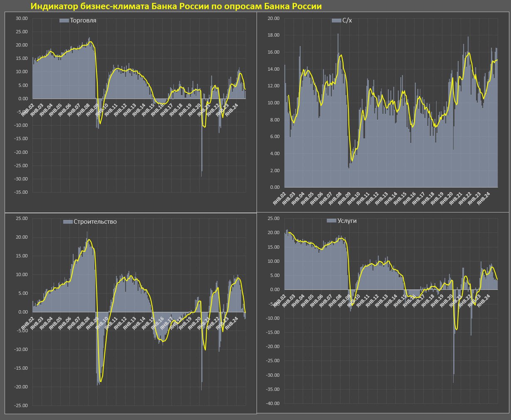Click the С/х legend color marker
511x420 pixels.
pyautogui.click(x=336, y=20)
